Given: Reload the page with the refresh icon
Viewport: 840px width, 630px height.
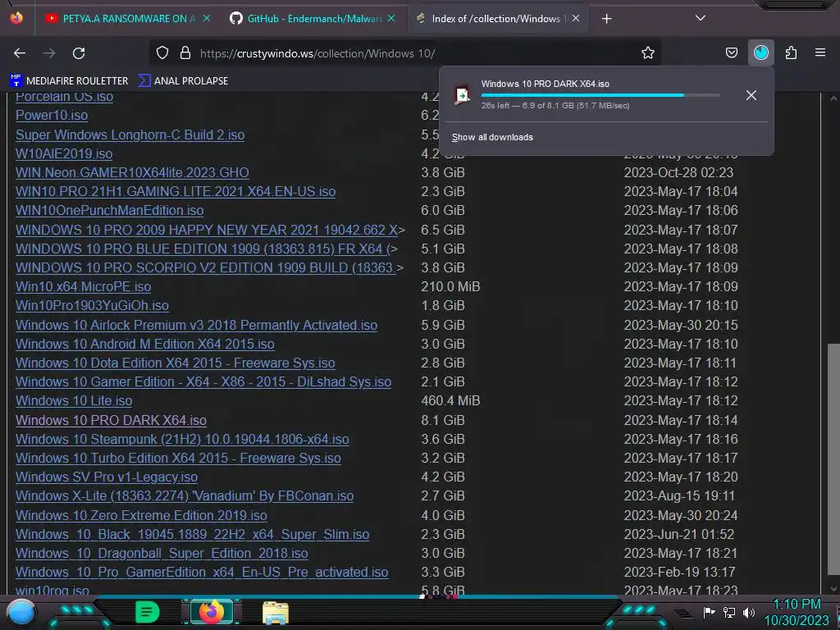Looking at the screenshot, I should (79, 53).
